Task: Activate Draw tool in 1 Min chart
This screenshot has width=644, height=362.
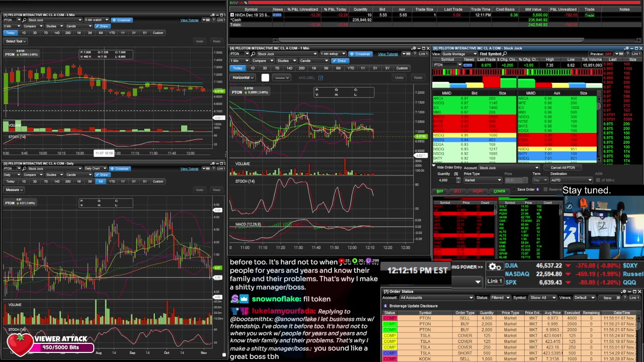Action: [341, 60]
